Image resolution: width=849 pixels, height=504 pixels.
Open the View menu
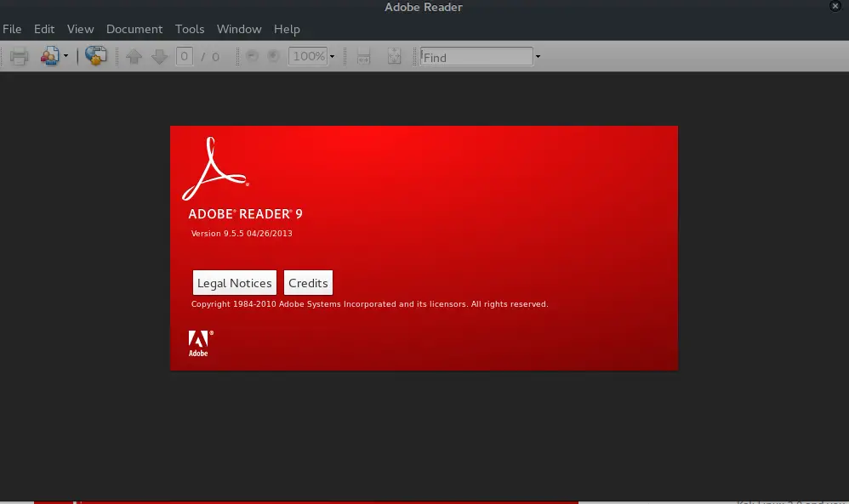[80, 29]
